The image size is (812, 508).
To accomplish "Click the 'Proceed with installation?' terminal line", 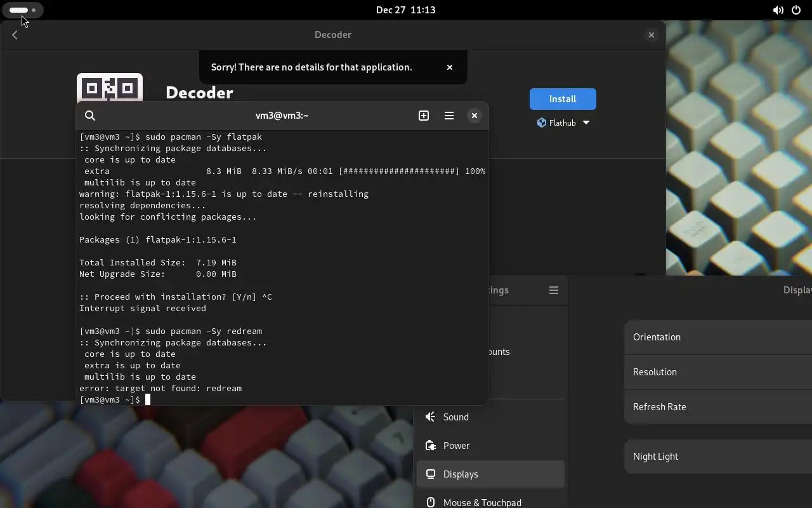I will (176, 297).
